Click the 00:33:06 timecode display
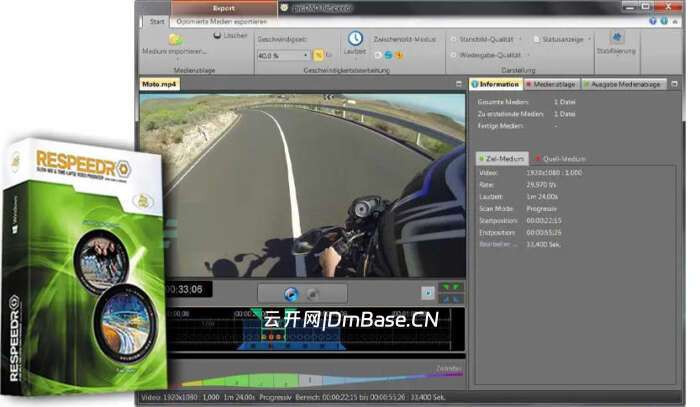The image size is (700, 407). 188,290
